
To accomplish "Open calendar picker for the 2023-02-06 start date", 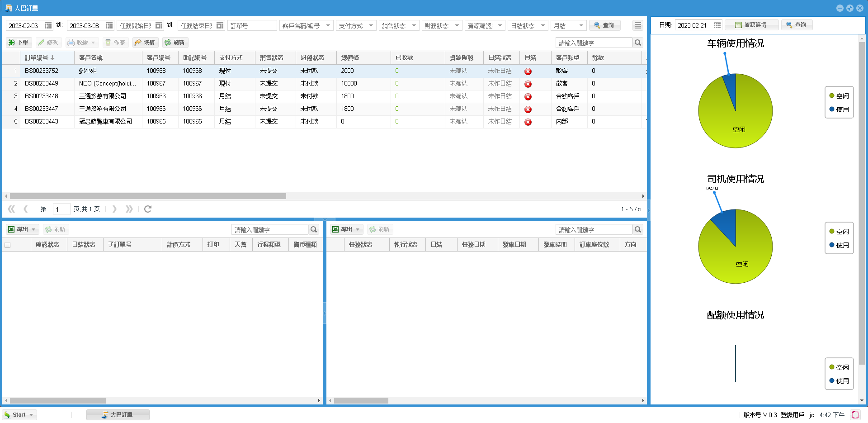I will point(48,26).
